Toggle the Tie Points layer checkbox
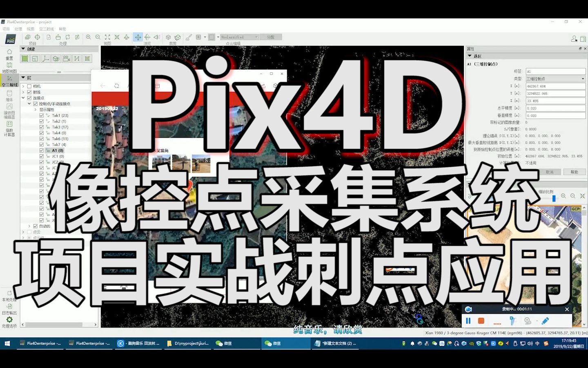Image resolution: width=588 pixels, height=368 pixels. (x=29, y=98)
